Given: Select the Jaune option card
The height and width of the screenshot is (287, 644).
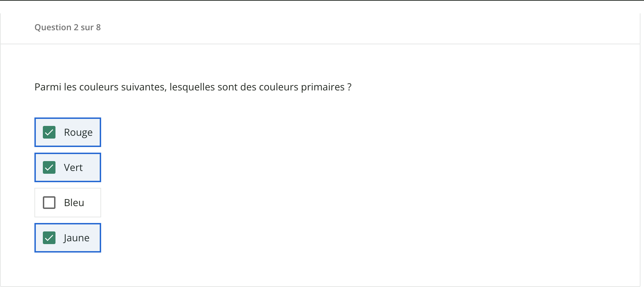Looking at the screenshot, I should [x=67, y=238].
